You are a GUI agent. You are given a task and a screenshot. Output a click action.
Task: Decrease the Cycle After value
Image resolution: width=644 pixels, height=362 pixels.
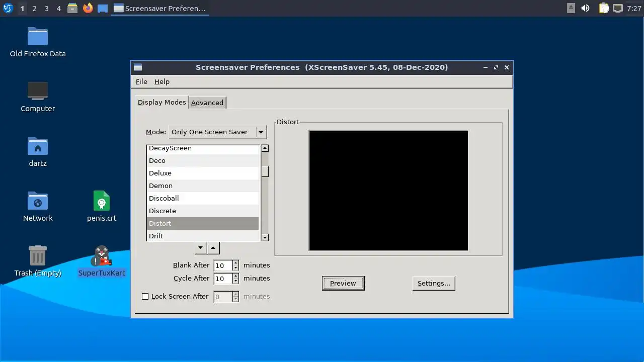click(x=235, y=282)
